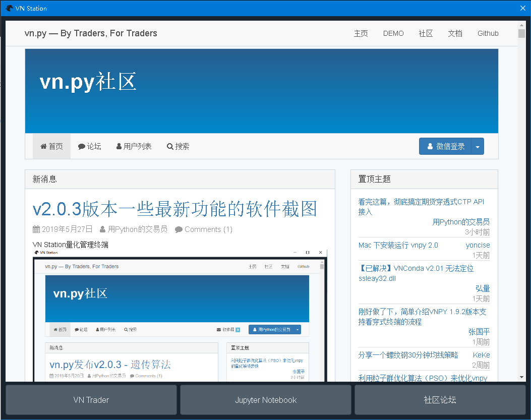Click the 3小时前 timestamp

click(x=477, y=232)
